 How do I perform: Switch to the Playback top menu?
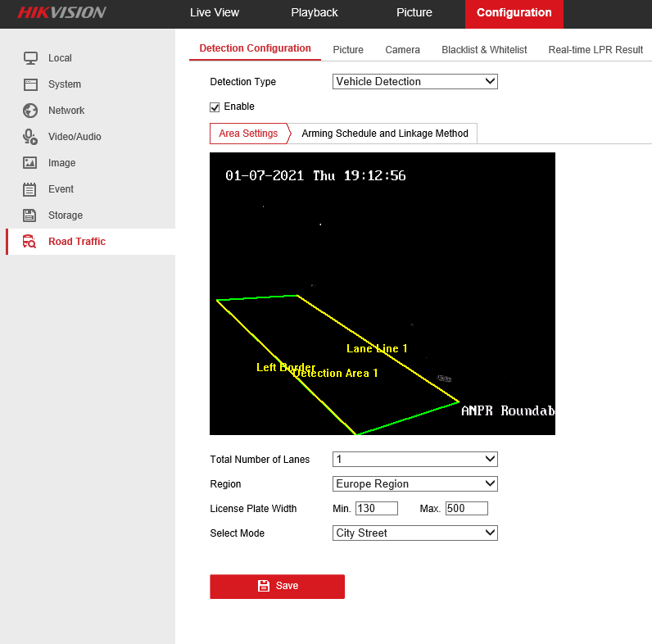tap(315, 12)
